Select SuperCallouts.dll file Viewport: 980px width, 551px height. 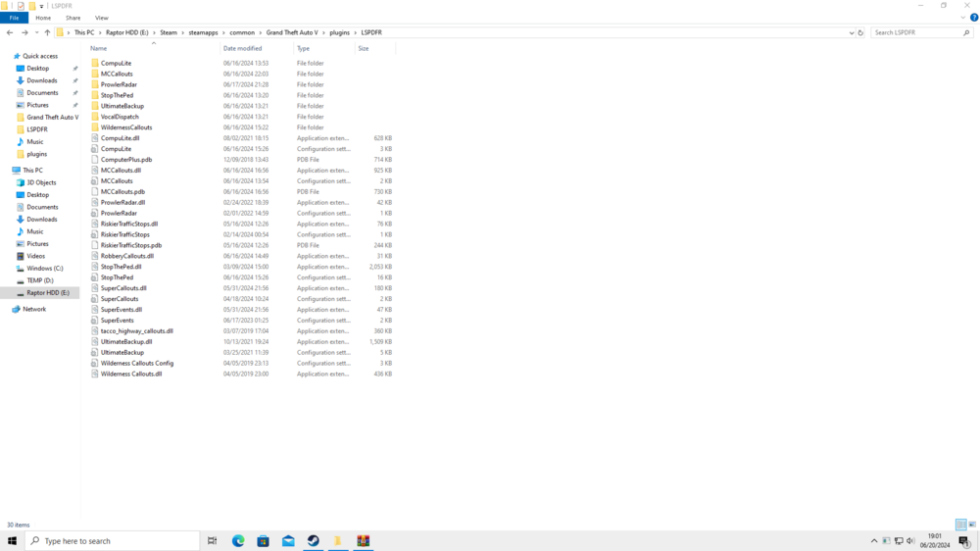(123, 288)
